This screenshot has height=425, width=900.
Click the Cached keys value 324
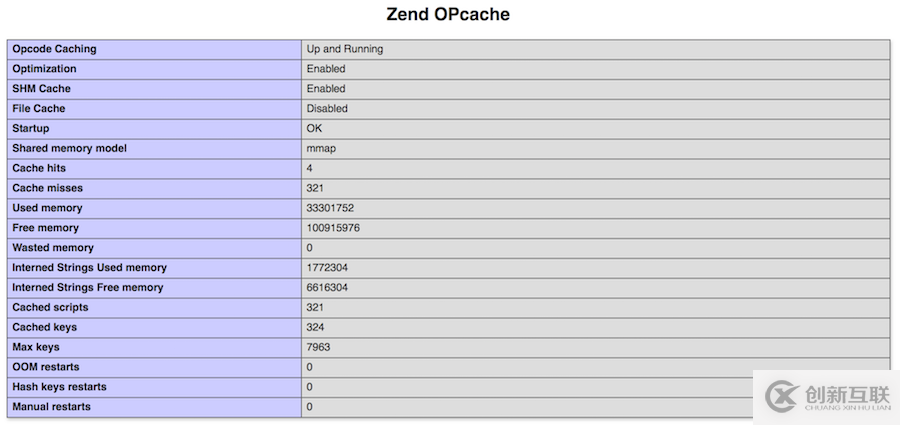(x=315, y=327)
